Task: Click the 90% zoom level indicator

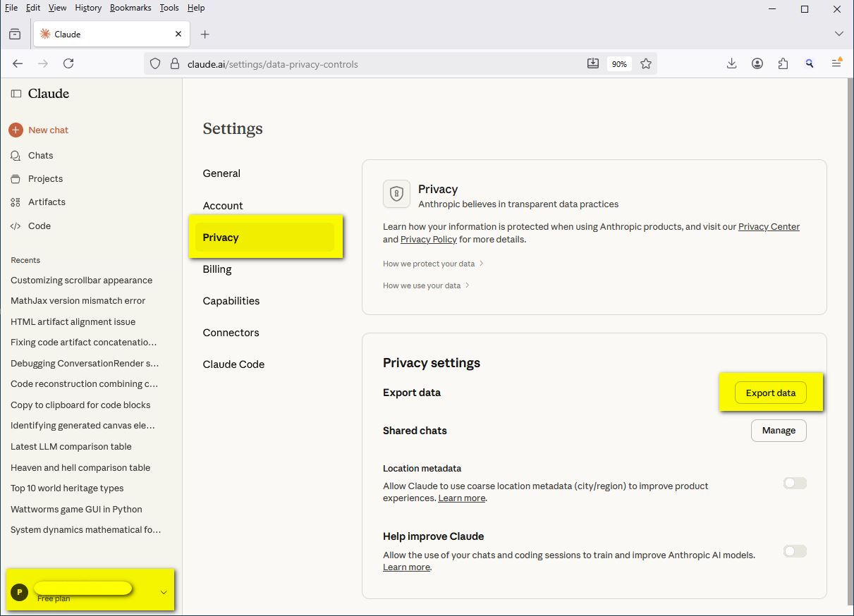Action: click(x=619, y=64)
